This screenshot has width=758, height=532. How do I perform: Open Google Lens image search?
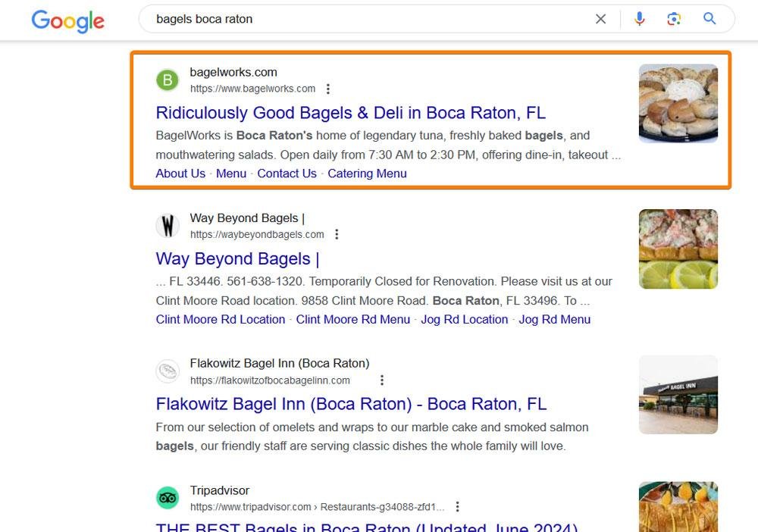click(x=674, y=19)
